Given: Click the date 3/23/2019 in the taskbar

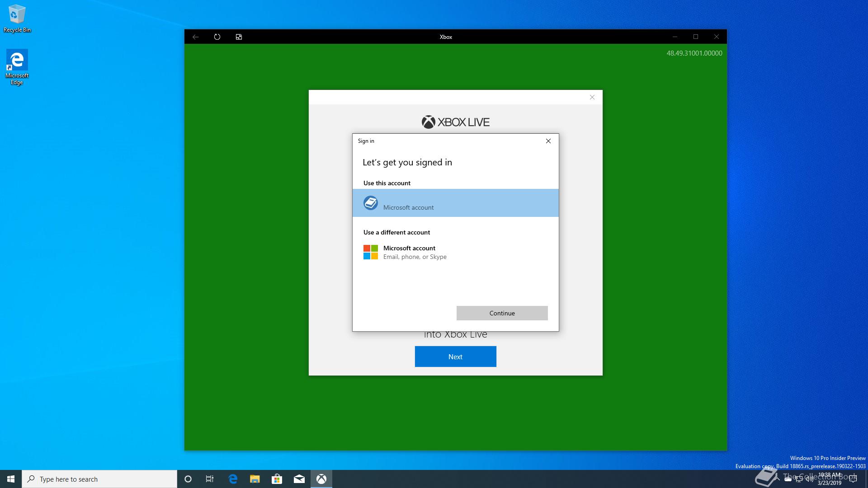Looking at the screenshot, I should coord(830,483).
